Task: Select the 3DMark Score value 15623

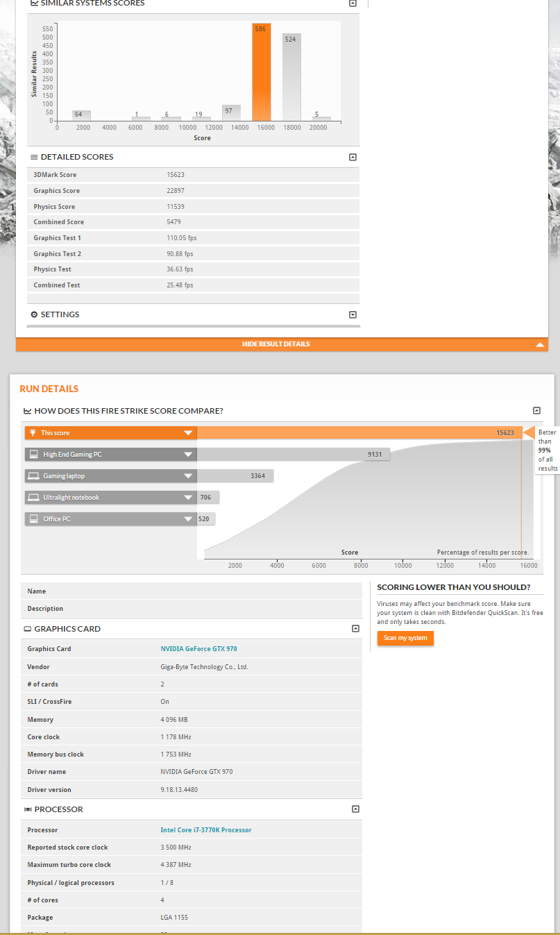Action: click(176, 175)
